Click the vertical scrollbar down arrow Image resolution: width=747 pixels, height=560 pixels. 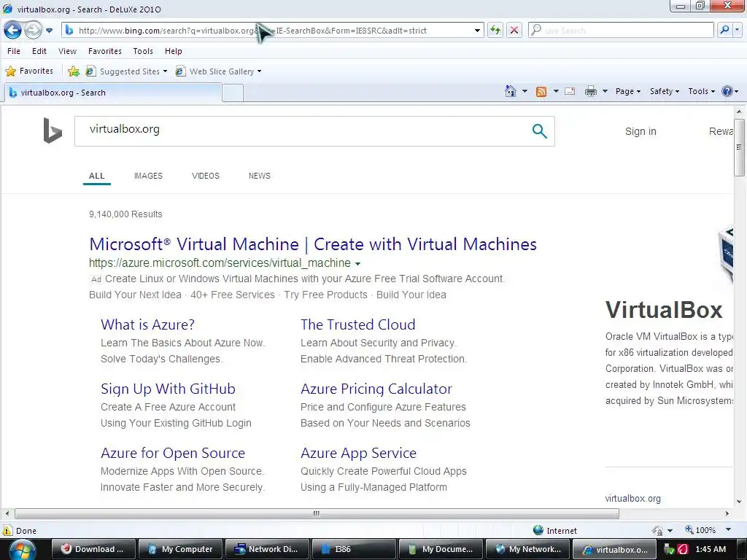(x=739, y=502)
